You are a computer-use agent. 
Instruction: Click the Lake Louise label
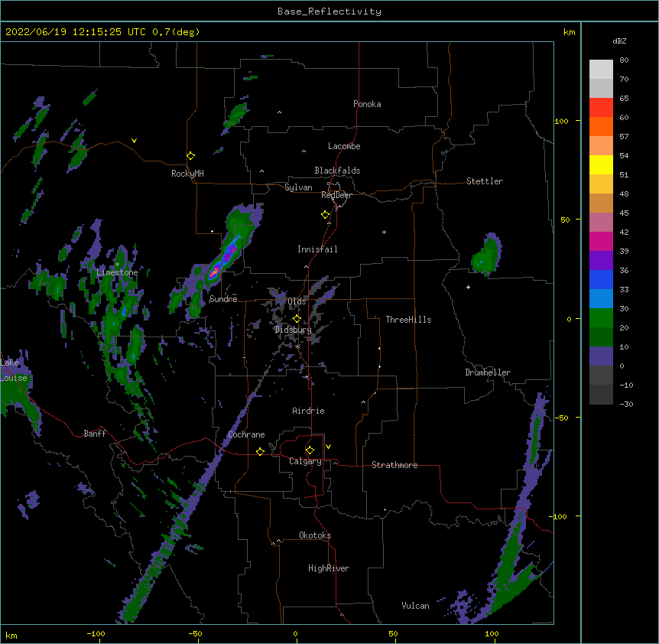pos(14,370)
